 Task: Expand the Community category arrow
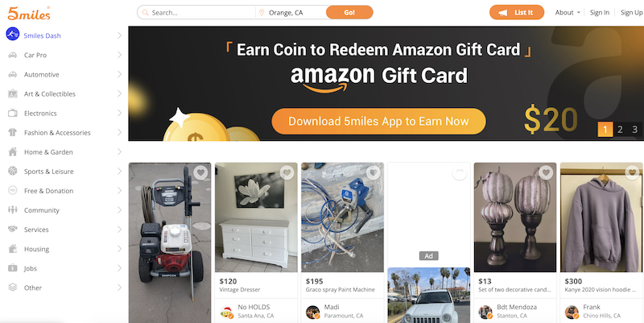point(119,210)
